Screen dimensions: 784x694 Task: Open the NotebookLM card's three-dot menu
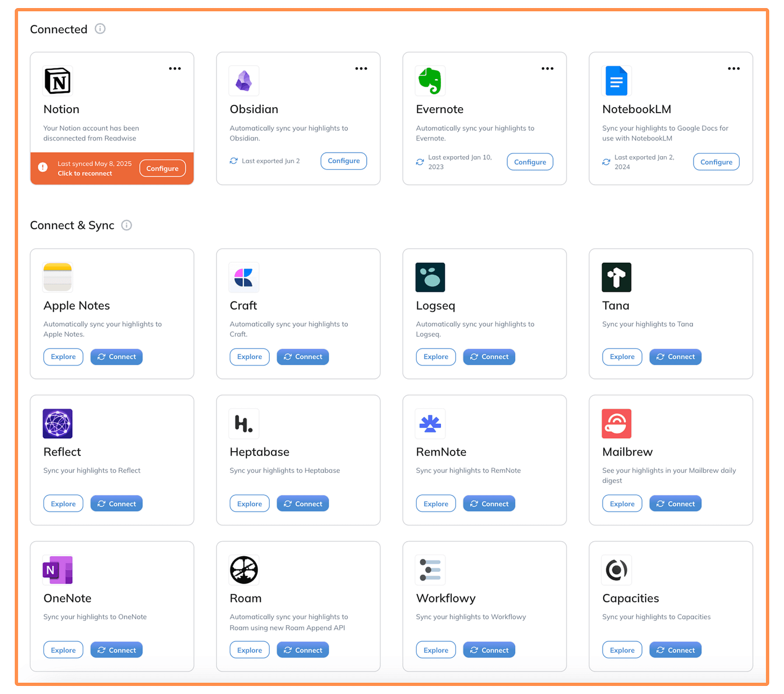click(x=734, y=68)
